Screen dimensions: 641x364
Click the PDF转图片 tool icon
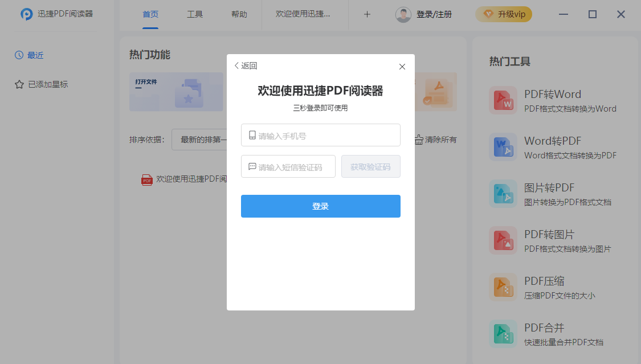click(503, 240)
